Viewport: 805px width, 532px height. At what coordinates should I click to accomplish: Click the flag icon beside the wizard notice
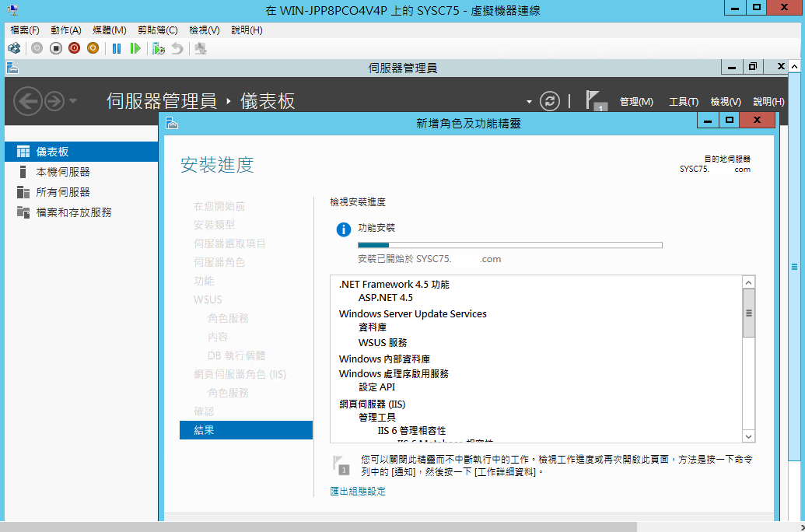coord(341,465)
